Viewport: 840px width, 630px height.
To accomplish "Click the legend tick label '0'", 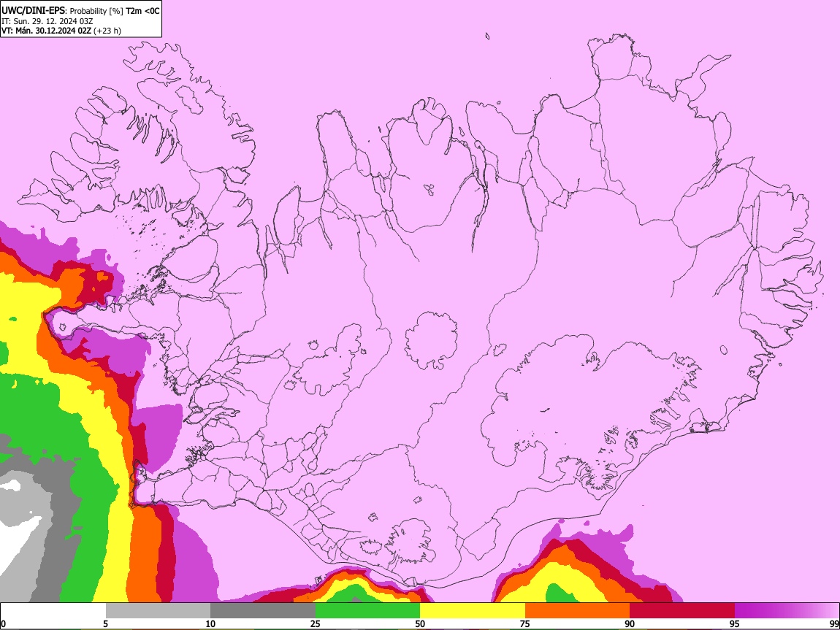I will tap(4, 623).
